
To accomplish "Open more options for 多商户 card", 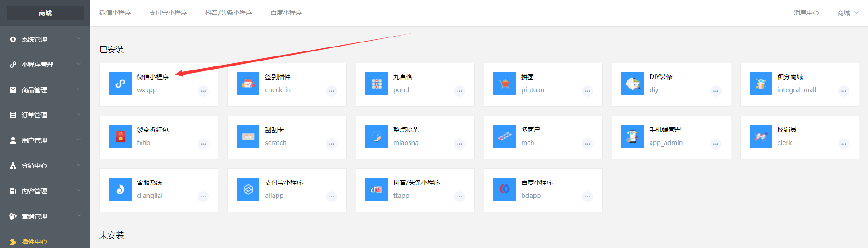I will [x=587, y=144].
